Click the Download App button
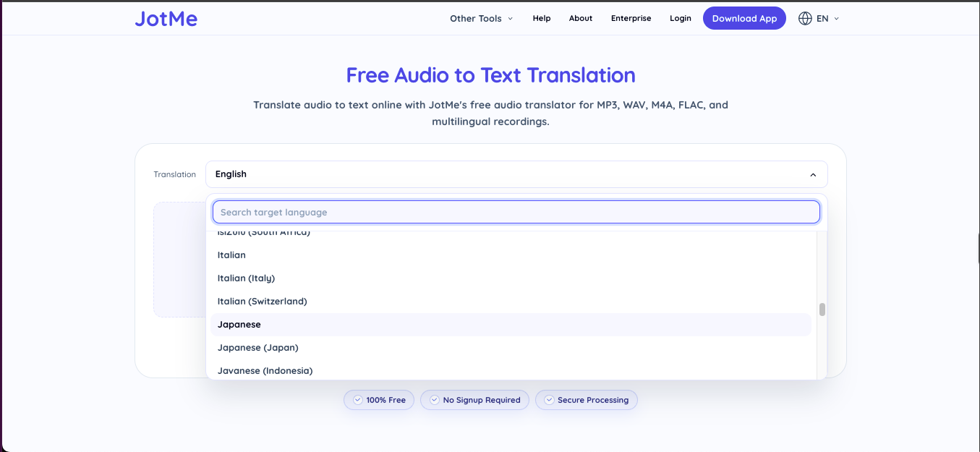 pyautogui.click(x=744, y=19)
